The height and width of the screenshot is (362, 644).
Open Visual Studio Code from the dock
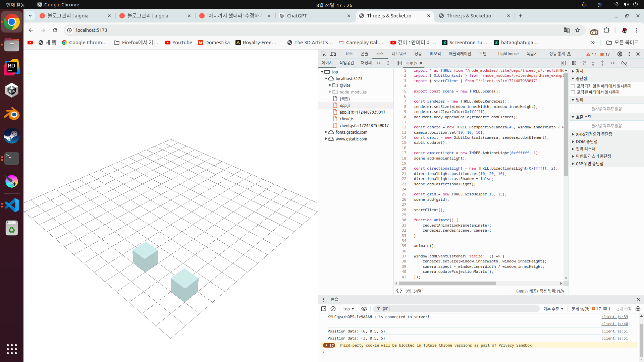coord(12,205)
